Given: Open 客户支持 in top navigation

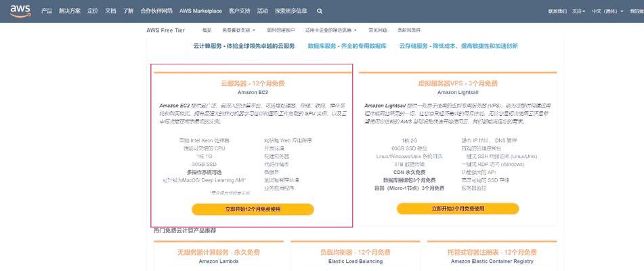Looking at the screenshot, I should [240, 11].
